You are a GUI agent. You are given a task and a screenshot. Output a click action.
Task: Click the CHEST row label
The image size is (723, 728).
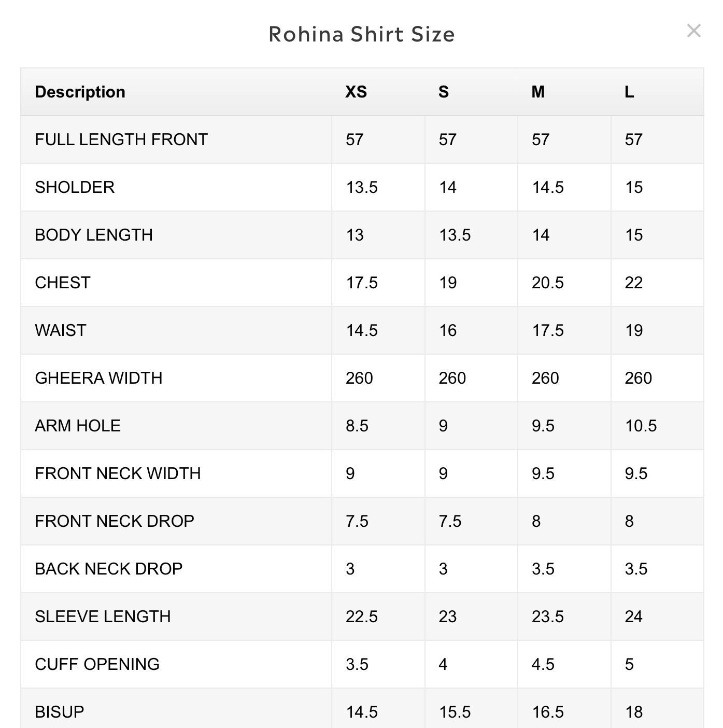[x=63, y=283]
